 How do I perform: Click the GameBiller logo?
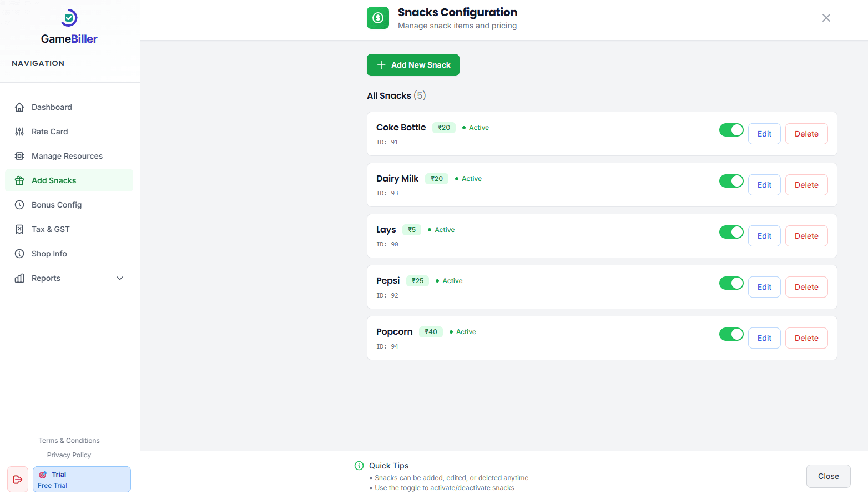(x=69, y=26)
